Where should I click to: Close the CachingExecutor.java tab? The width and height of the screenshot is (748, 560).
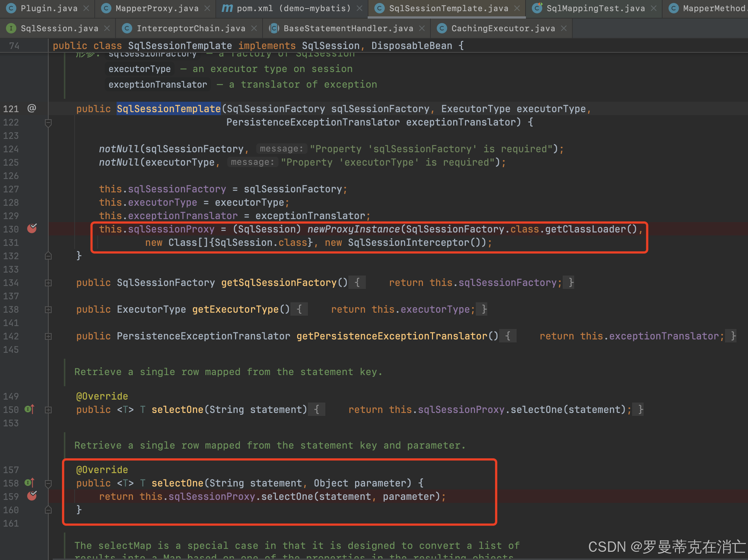[x=564, y=28]
